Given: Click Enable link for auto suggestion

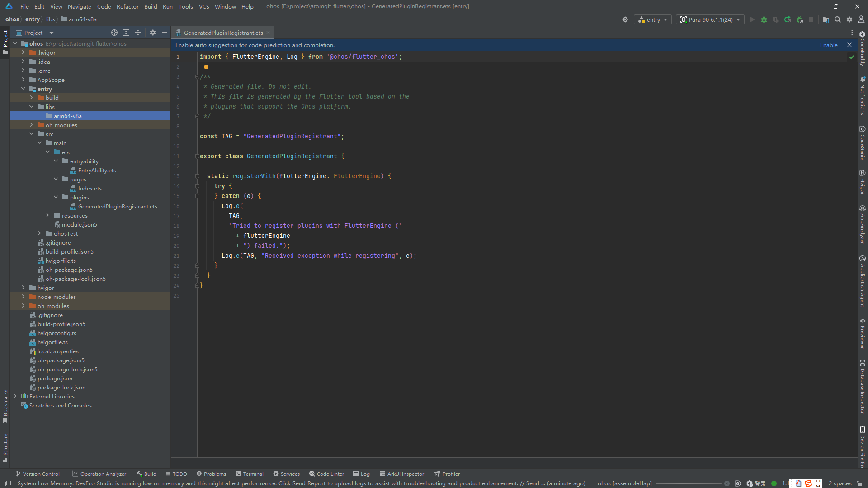Looking at the screenshot, I should tap(829, 45).
